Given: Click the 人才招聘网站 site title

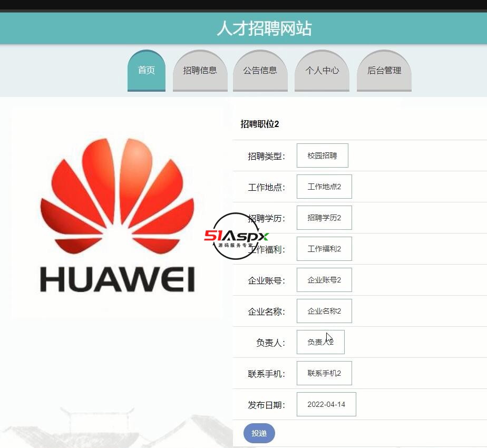Looking at the screenshot, I should 264,28.
